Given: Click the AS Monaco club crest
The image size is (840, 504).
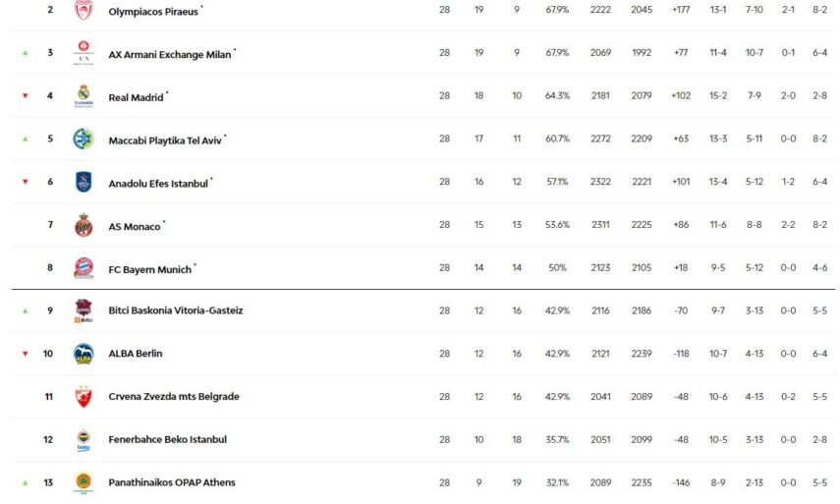Looking at the screenshot, I should coord(84,225).
